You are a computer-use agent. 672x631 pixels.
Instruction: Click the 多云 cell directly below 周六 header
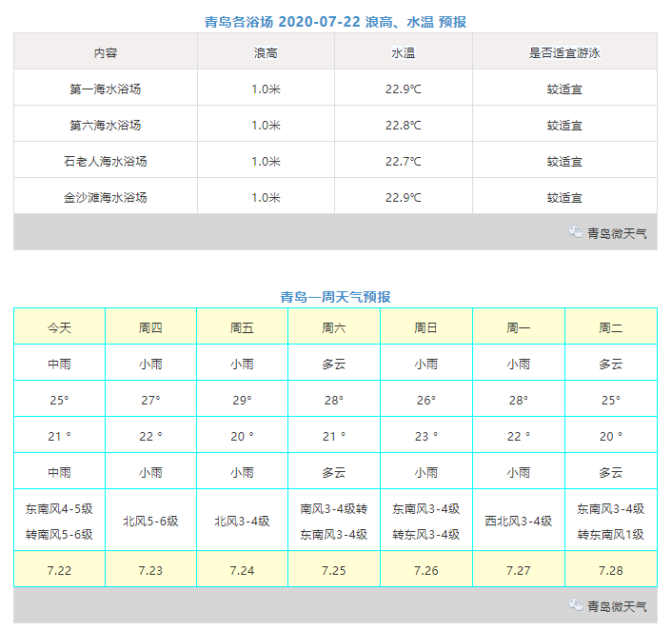point(334,364)
